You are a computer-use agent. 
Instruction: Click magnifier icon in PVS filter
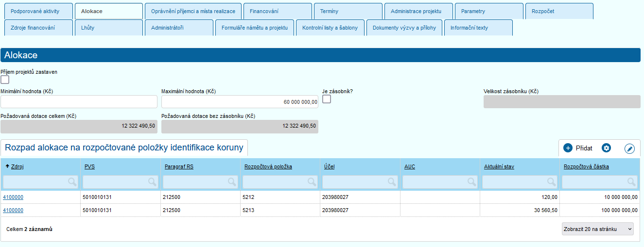[152, 182]
